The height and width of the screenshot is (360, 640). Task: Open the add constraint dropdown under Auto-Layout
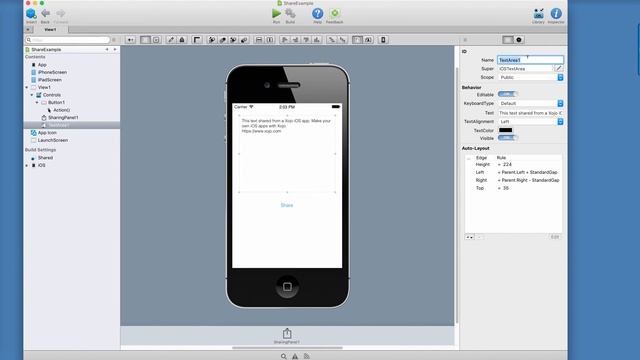click(469, 237)
